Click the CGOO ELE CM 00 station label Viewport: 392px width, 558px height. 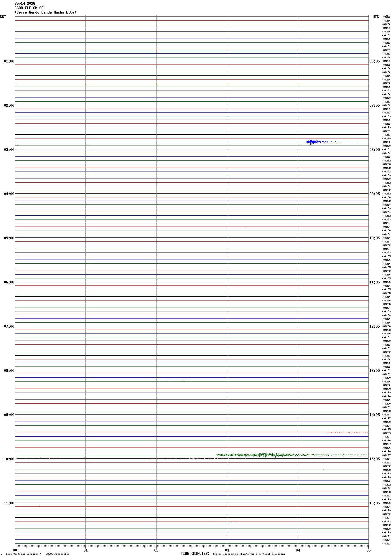tap(29, 8)
